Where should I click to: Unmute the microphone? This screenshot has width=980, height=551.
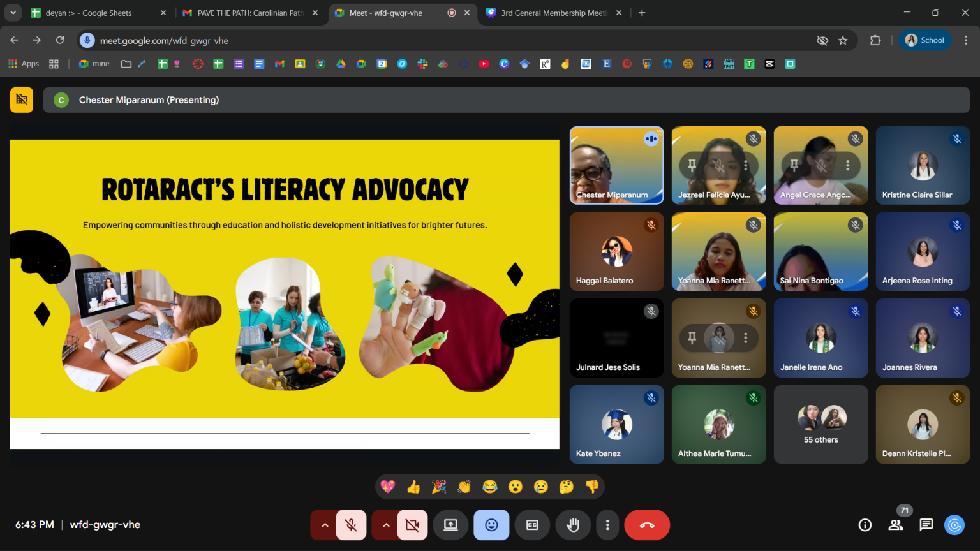coord(351,525)
